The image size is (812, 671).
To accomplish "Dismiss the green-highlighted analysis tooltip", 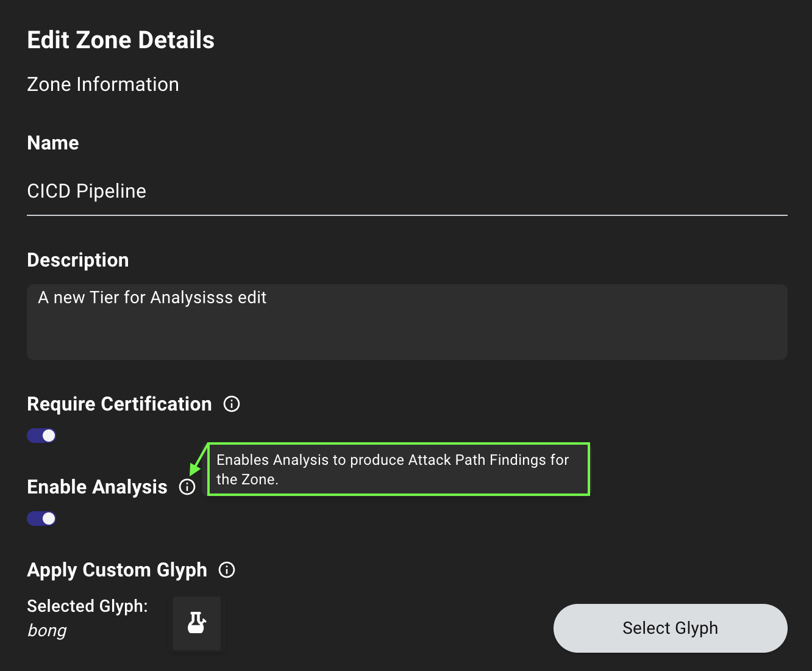I will 398,469.
